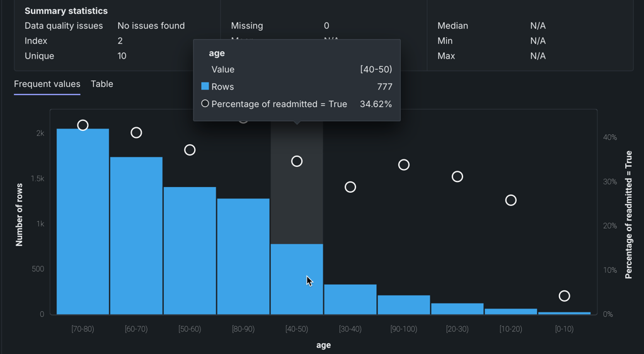
Task: Select the circle marker above the [0-10) bar
Action: pyautogui.click(x=565, y=296)
